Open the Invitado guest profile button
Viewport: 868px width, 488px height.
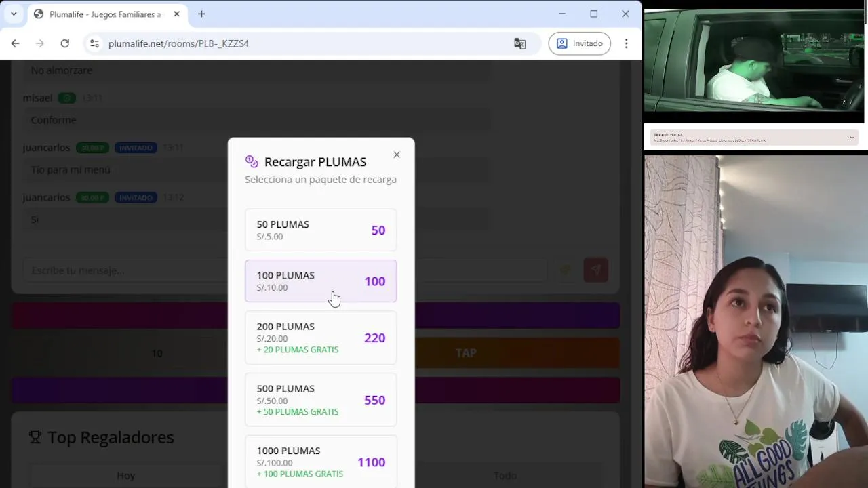click(580, 43)
